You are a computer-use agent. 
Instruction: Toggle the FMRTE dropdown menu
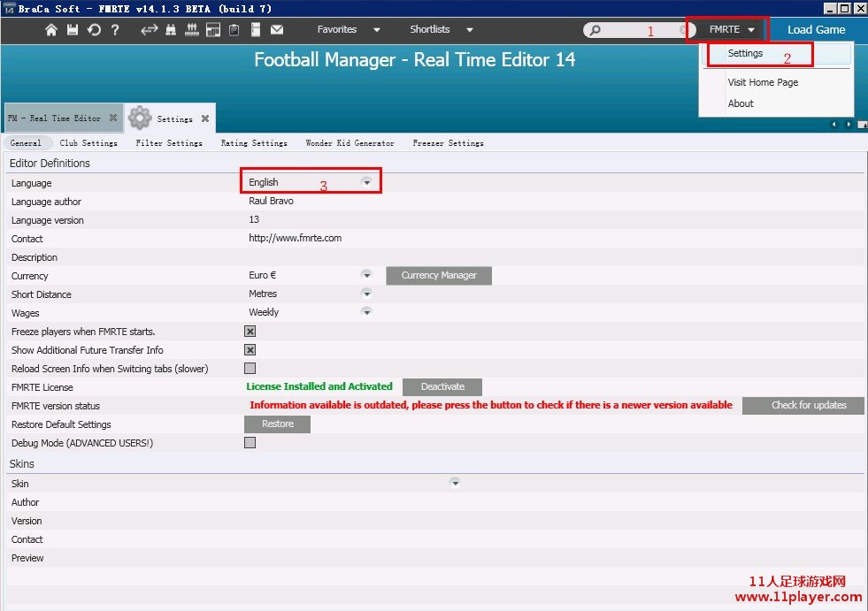click(x=732, y=30)
